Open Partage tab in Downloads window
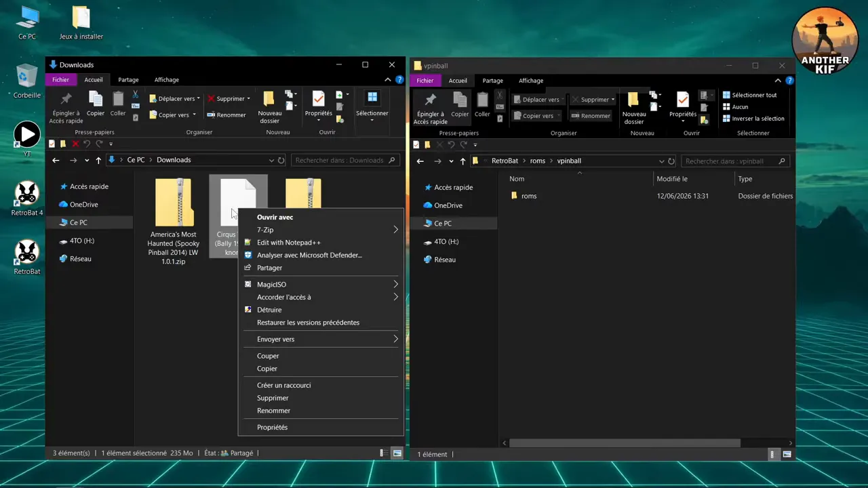The height and width of the screenshot is (488, 868). pos(128,80)
